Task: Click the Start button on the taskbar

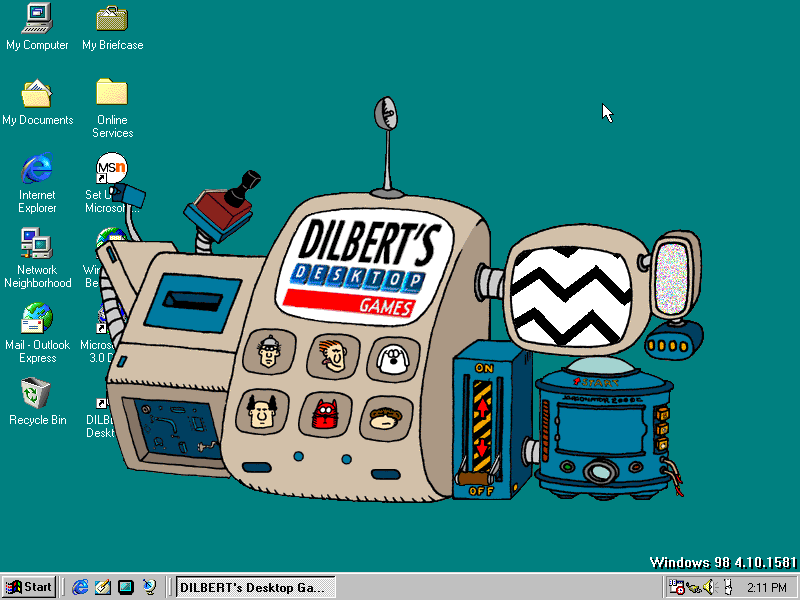Action: (29, 587)
